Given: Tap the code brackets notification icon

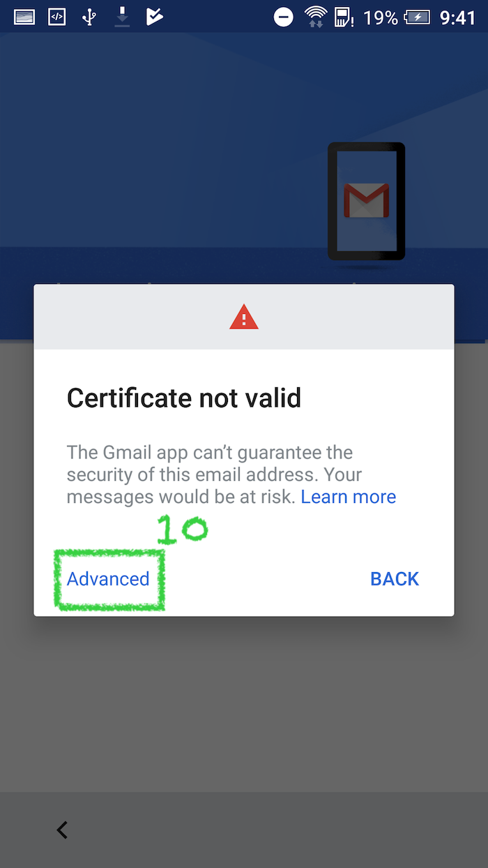Looking at the screenshot, I should click(x=56, y=17).
